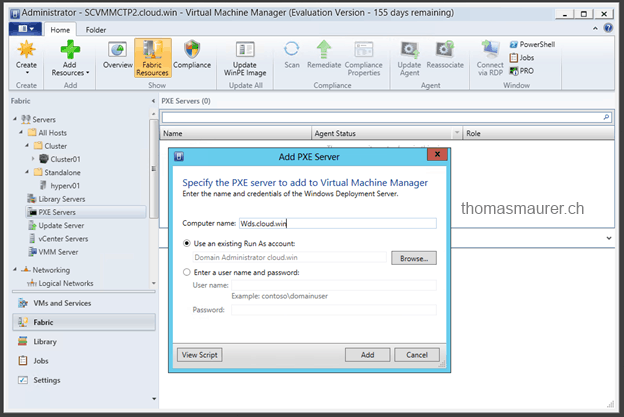Viewport: 624px width, 417px height.
Task: Click the Run As account name field
Action: (289, 257)
